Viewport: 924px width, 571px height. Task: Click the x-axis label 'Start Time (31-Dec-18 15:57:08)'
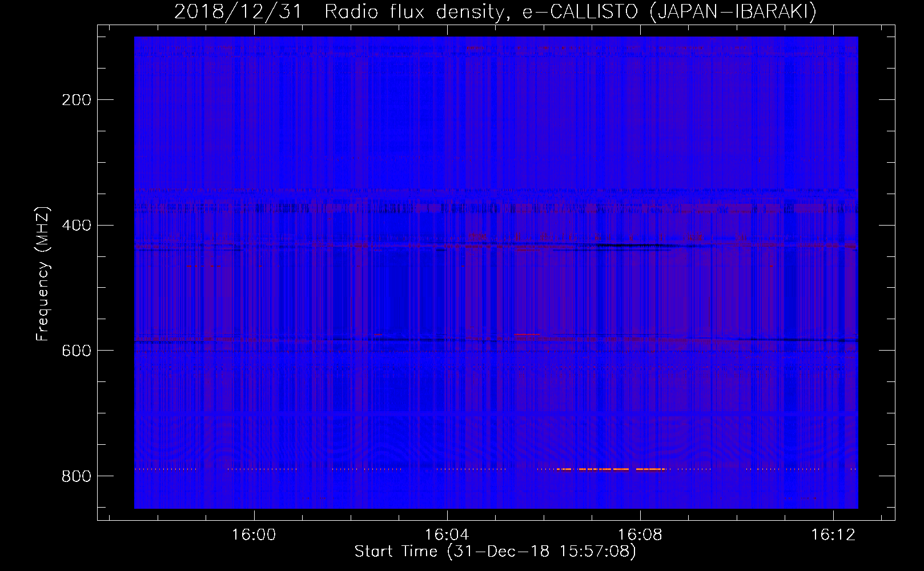tap(495, 552)
